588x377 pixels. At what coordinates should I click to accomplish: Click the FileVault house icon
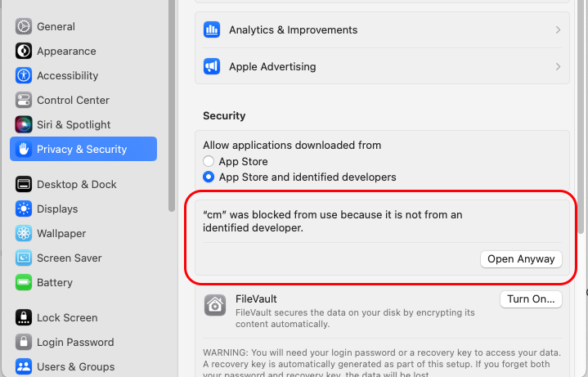click(x=215, y=305)
